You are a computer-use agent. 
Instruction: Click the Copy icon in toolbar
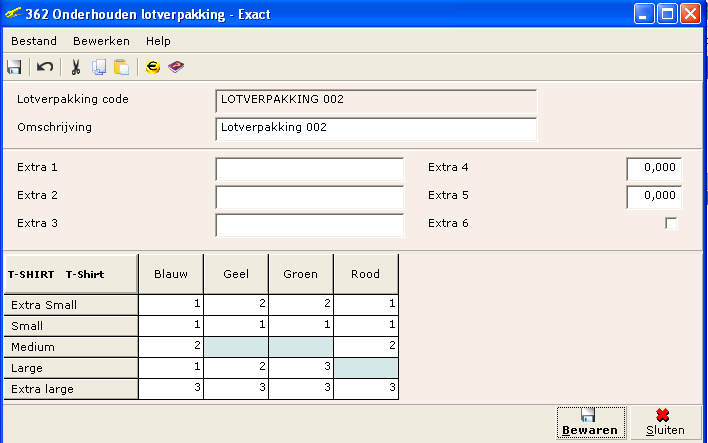click(99, 67)
